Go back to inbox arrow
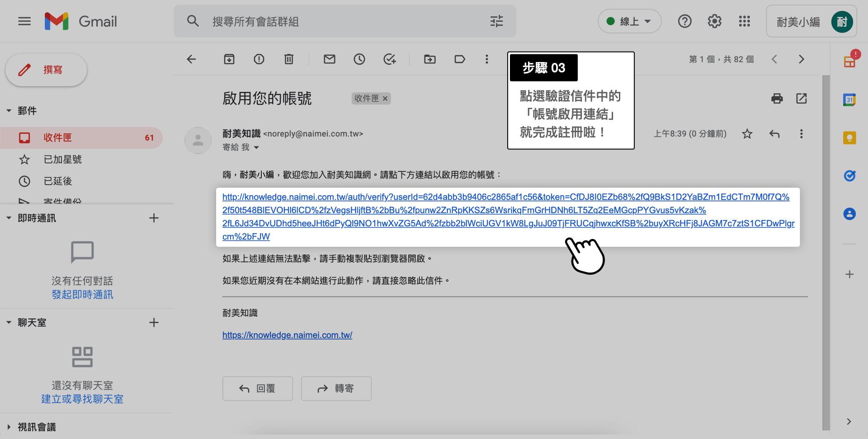This screenshot has width=868, height=439. (191, 59)
